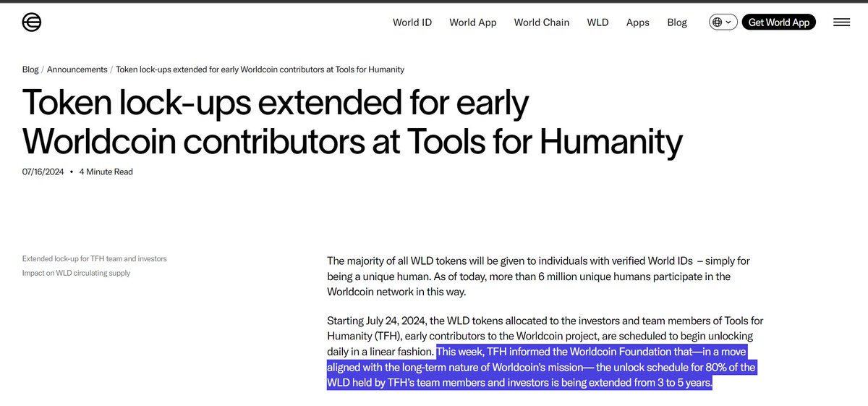868x406 pixels.
Task: Click the Worldcoin logo icon
Action: [32, 22]
